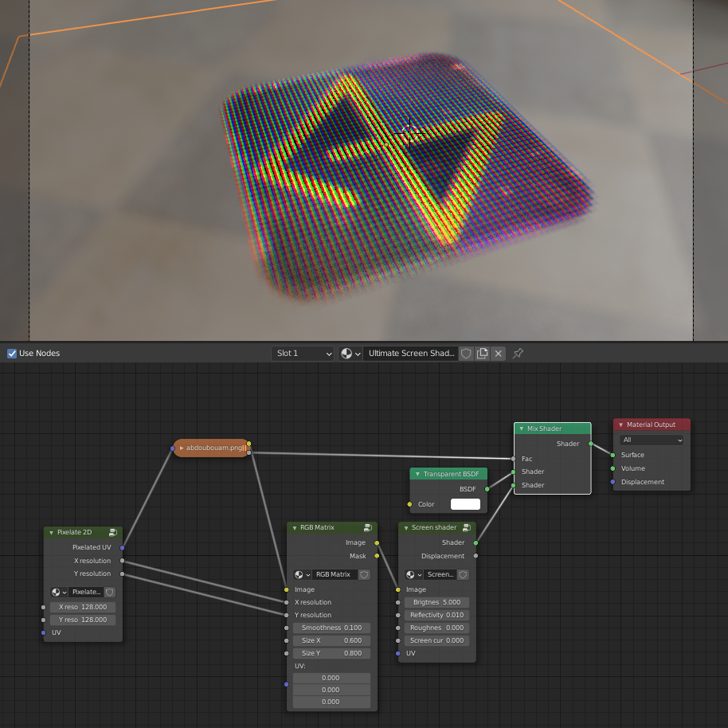Open the All dropdown on Material Output
Screen dimensions: 728x728
click(652, 440)
